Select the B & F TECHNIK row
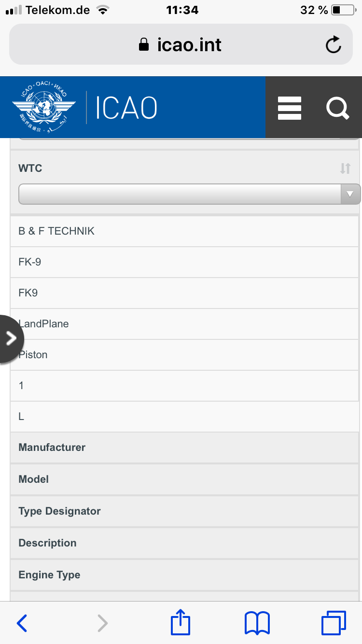362x644 pixels. (x=185, y=231)
